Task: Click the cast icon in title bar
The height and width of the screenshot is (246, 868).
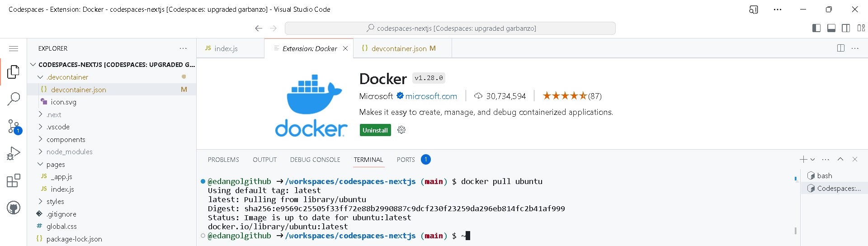Action: (x=754, y=9)
